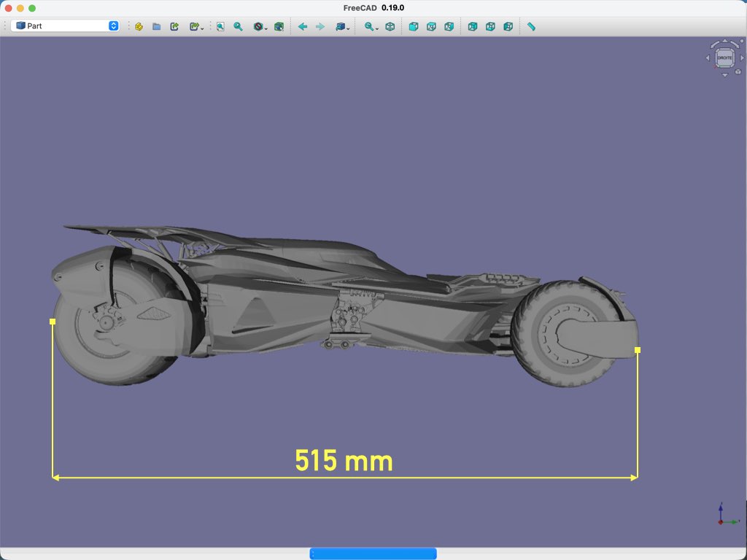Click the 515 mm dimension label
This screenshot has height=560, width=747.
344,461
